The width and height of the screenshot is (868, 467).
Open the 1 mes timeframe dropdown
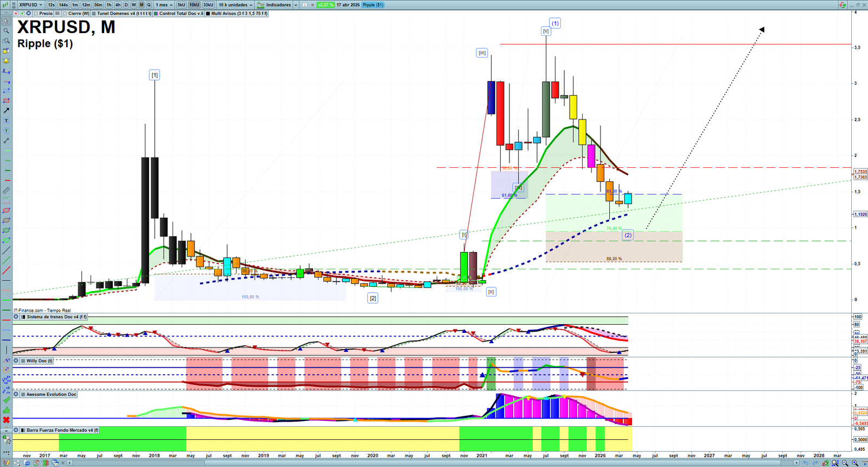tap(164, 5)
